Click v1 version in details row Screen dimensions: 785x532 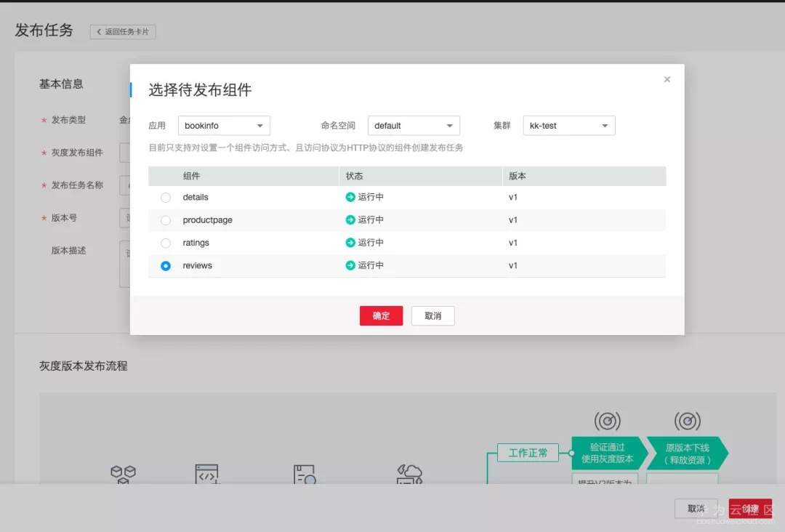coord(512,197)
